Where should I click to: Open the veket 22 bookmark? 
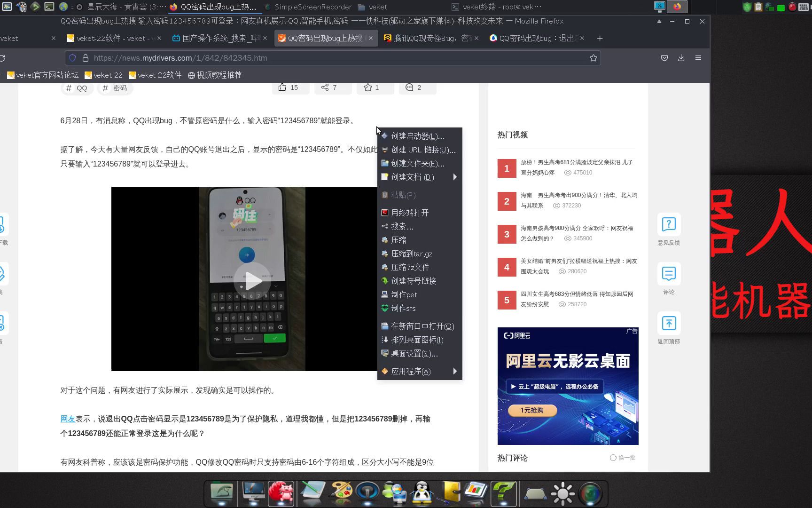tap(103, 75)
